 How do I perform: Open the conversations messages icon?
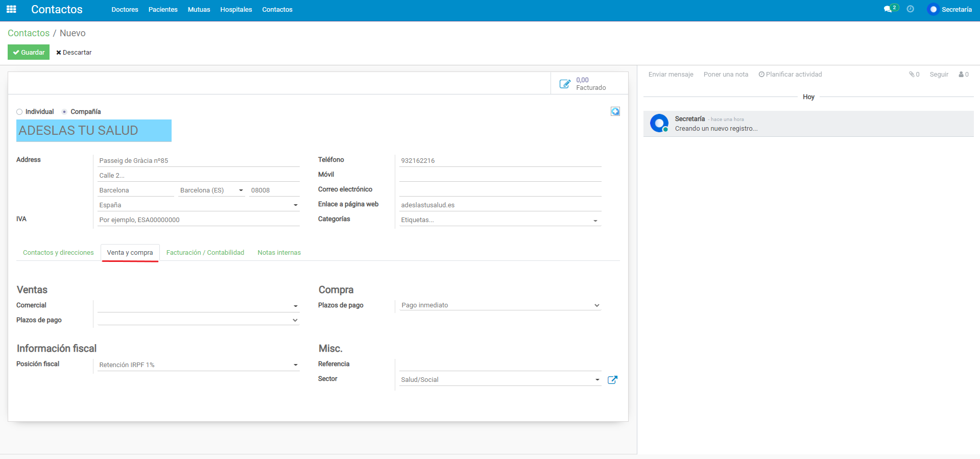(888, 9)
